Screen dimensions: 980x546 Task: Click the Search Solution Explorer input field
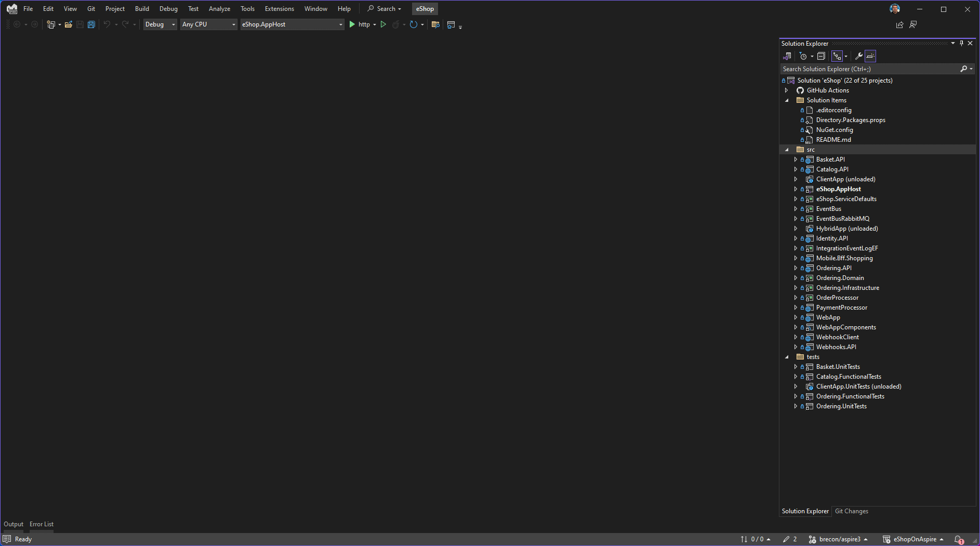(870, 69)
